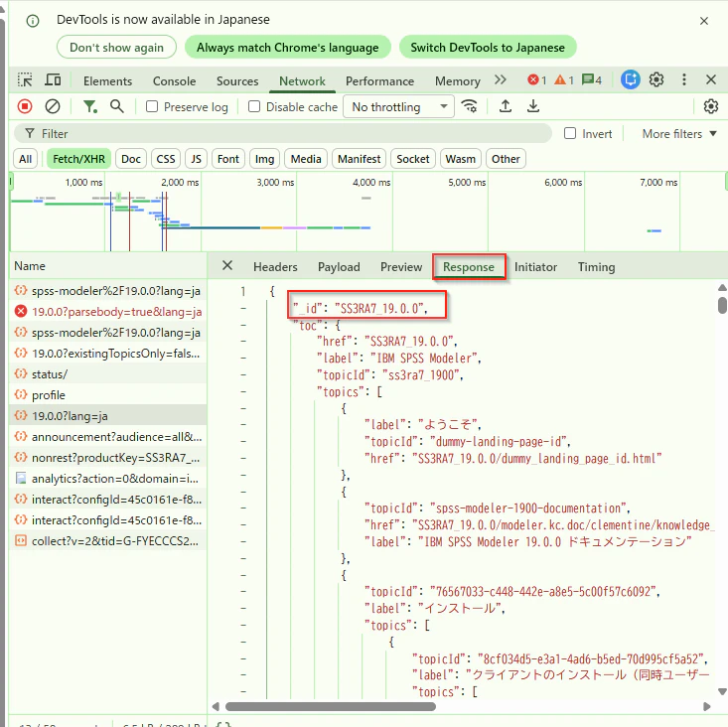Click Don't show again button
The image size is (728, 727).
116,48
